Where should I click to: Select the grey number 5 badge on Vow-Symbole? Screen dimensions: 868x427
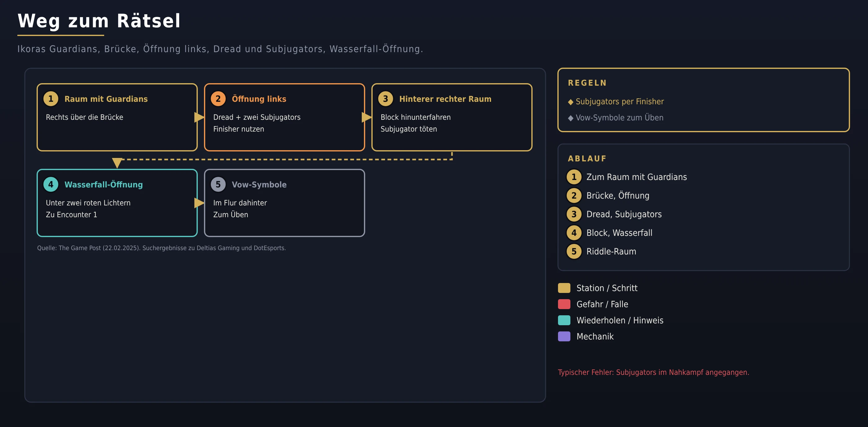point(218,185)
